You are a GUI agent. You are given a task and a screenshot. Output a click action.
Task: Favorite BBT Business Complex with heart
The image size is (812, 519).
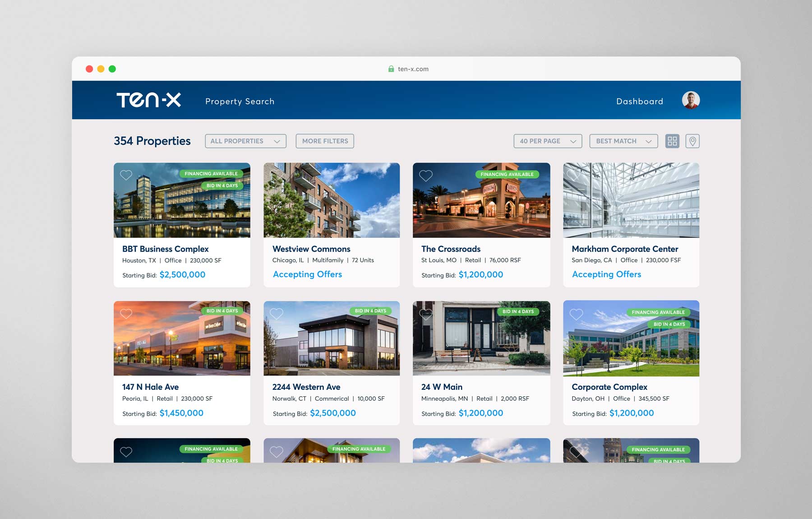[126, 175]
